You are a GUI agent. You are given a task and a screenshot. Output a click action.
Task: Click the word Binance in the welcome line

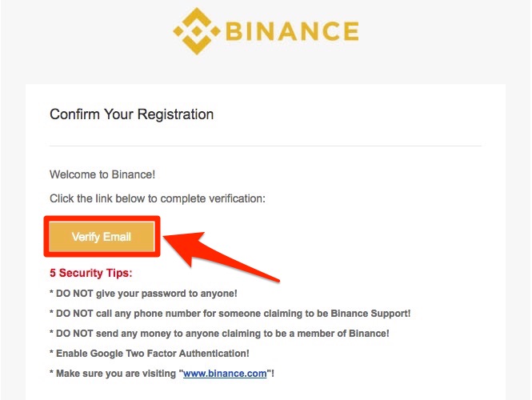pos(132,174)
